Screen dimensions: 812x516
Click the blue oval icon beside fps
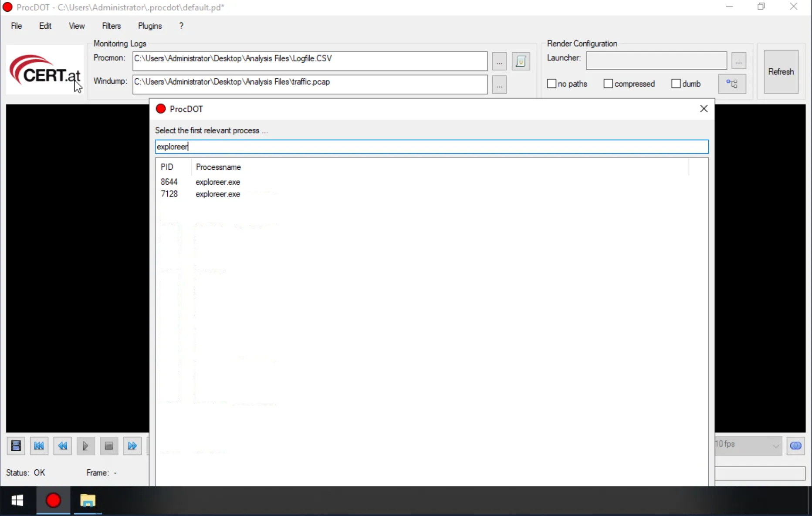(795, 445)
